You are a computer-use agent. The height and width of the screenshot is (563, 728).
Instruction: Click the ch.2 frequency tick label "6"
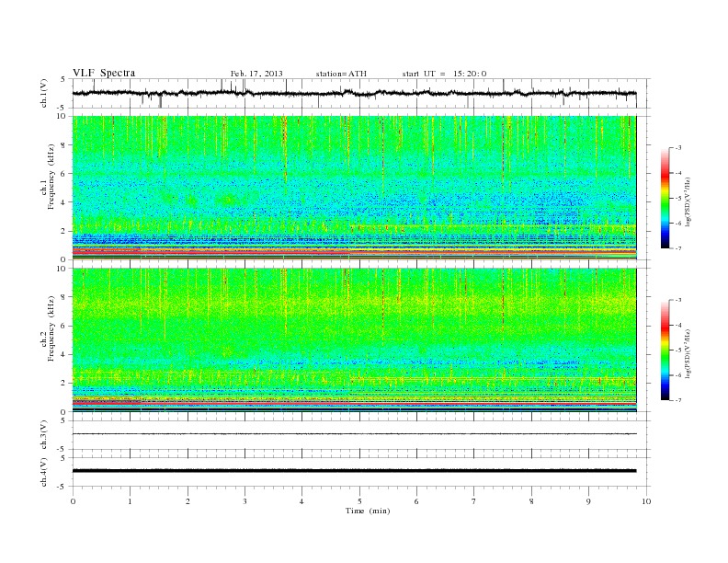[x=64, y=326]
